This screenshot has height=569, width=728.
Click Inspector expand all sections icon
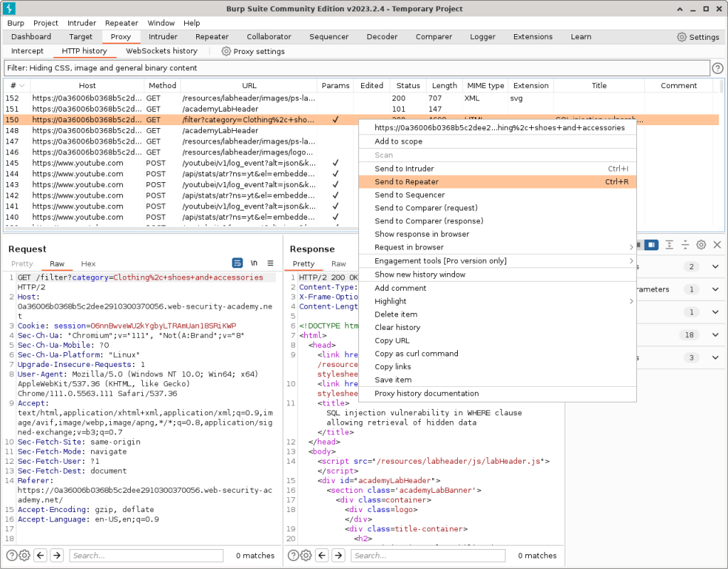[669, 245]
